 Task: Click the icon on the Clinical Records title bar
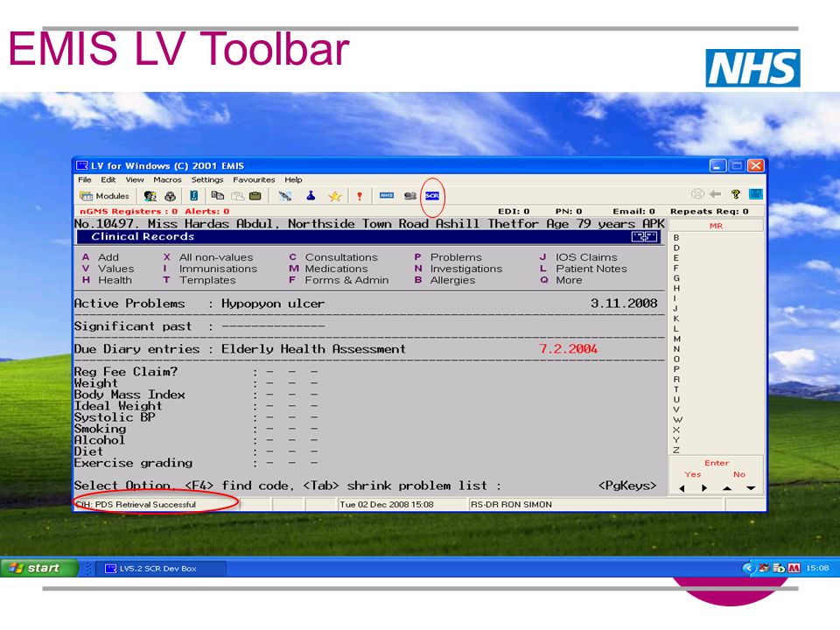point(645,237)
